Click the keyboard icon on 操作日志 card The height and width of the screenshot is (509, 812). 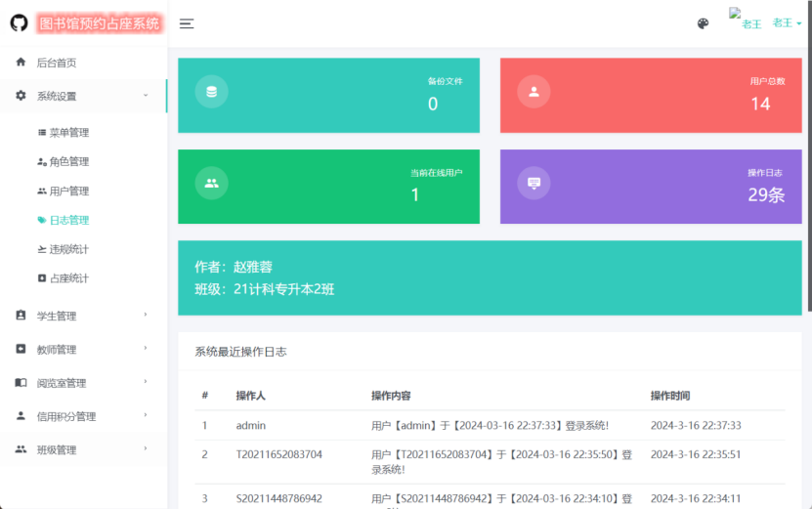(x=534, y=183)
